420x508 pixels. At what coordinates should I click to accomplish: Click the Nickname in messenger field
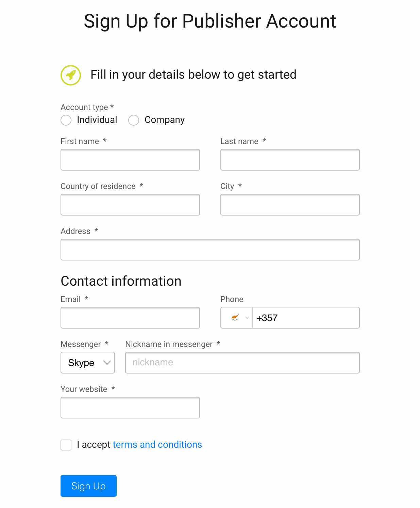242,363
